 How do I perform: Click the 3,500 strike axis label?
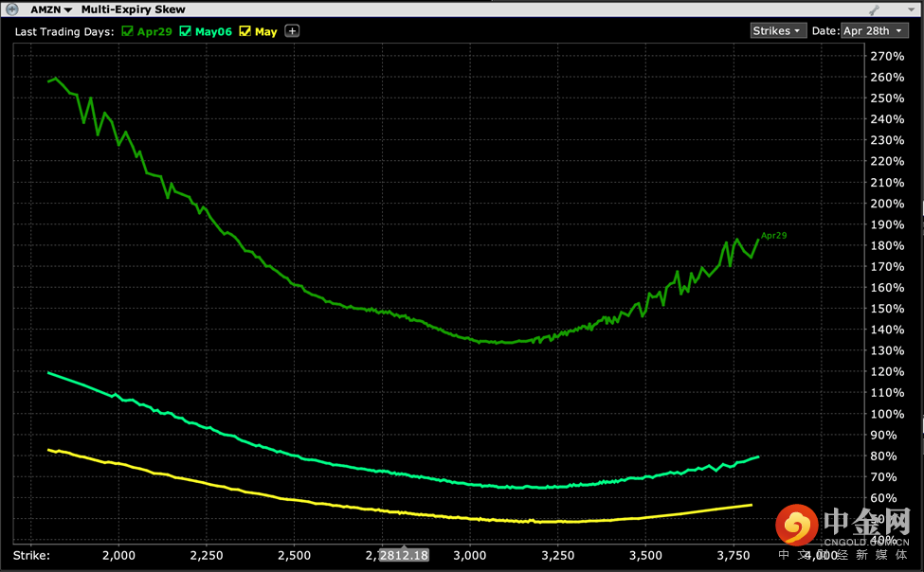click(x=645, y=556)
